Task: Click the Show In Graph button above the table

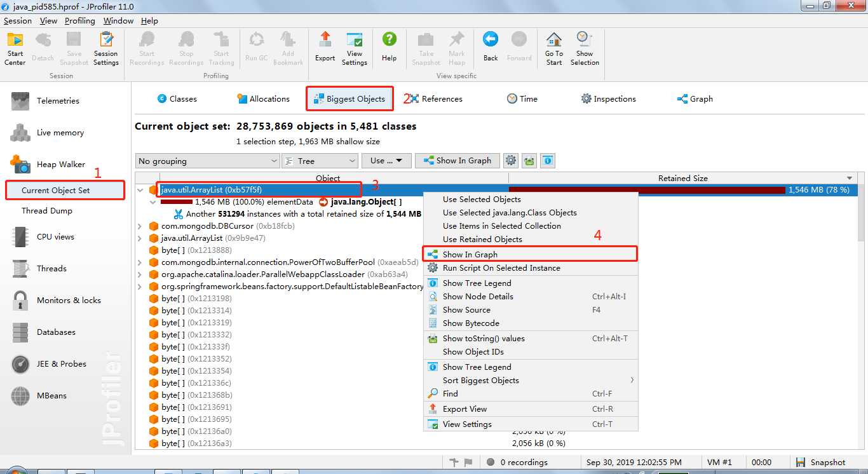Action: coord(458,161)
